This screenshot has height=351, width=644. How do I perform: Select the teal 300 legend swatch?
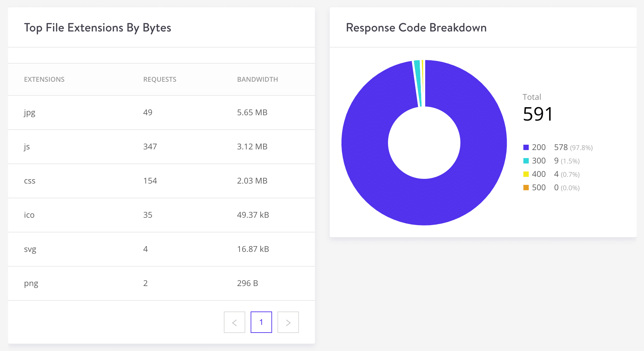pos(525,161)
